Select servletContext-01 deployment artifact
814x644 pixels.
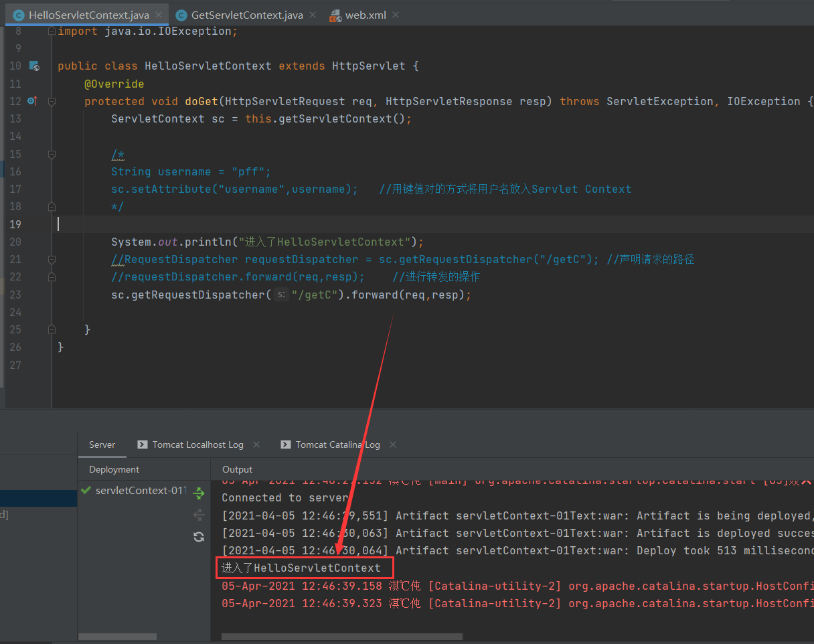tap(139, 491)
